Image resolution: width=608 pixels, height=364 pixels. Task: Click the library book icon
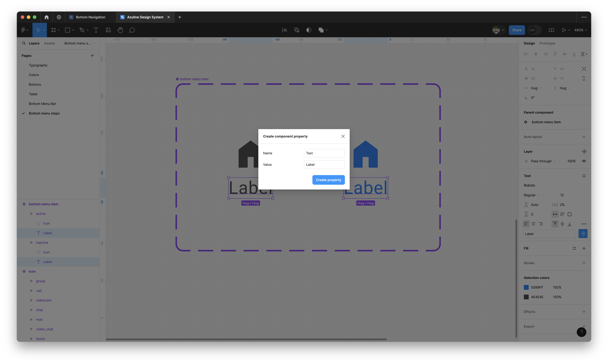point(551,30)
